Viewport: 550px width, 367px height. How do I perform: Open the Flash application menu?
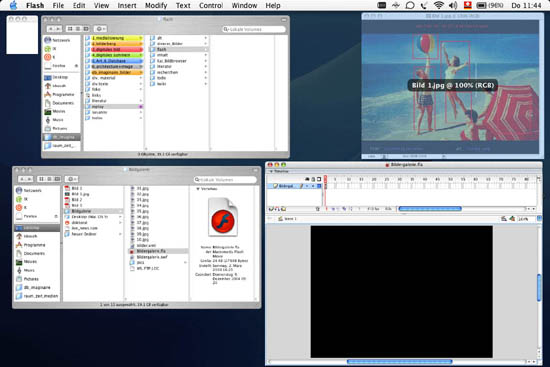[35, 5]
